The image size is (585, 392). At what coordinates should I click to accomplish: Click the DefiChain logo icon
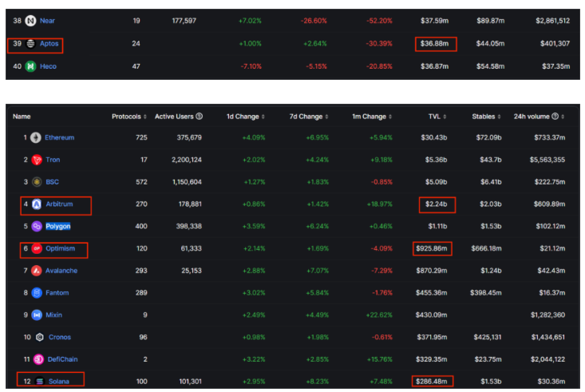[x=38, y=359]
